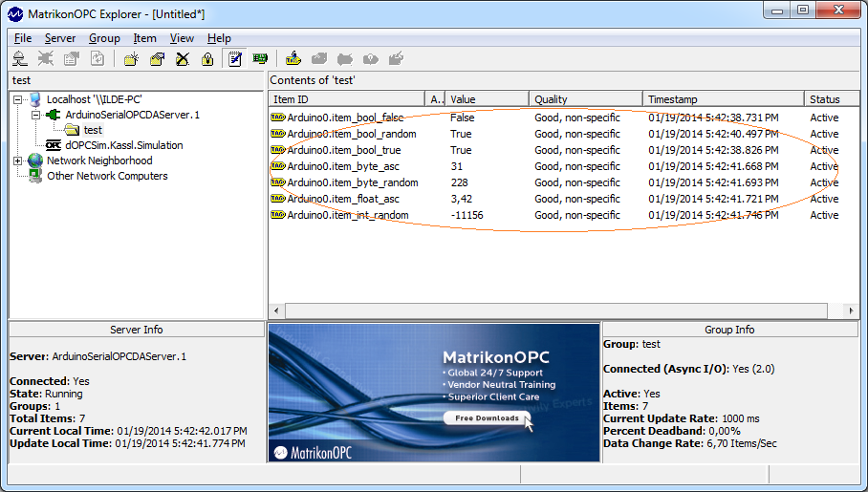Screen dimensions: 868x492
Task: Open the Item menu
Action: pyautogui.click(x=144, y=38)
